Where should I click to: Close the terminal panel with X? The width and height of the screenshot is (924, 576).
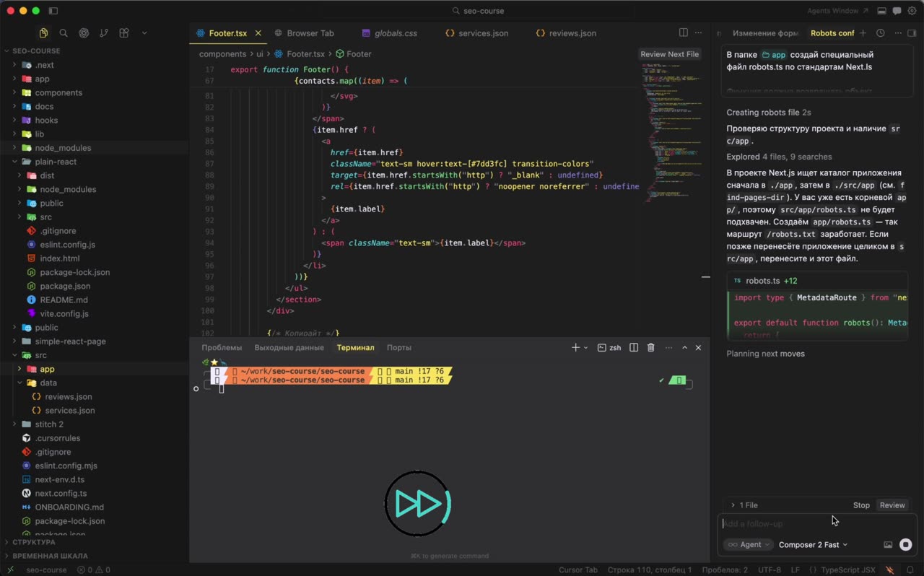(x=698, y=347)
